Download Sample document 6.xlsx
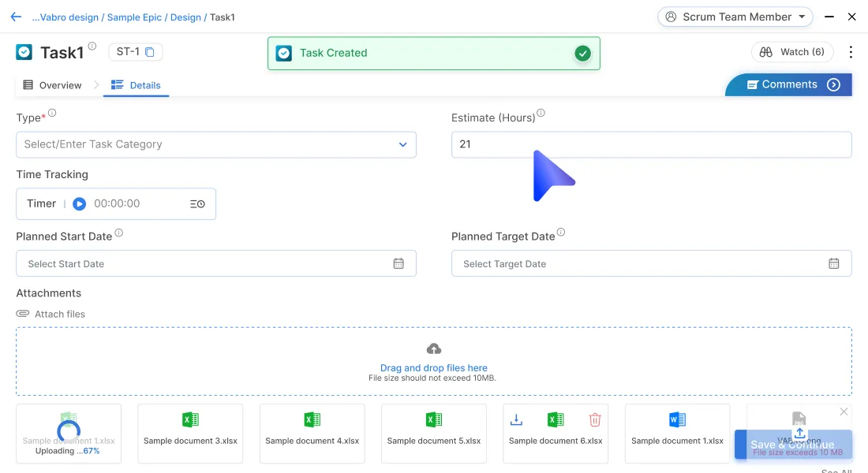The image size is (868, 473). (x=516, y=420)
